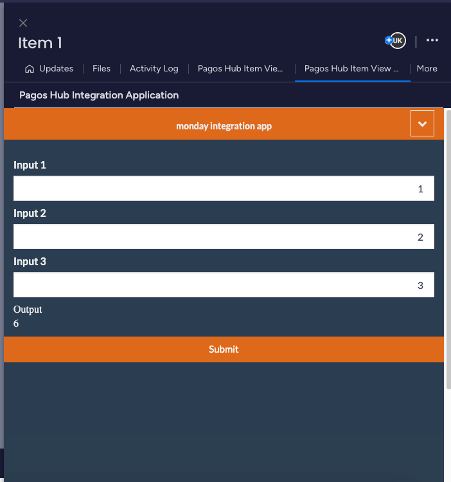Click the Output value 6
The height and width of the screenshot is (482, 451).
pyautogui.click(x=16, y=323)
